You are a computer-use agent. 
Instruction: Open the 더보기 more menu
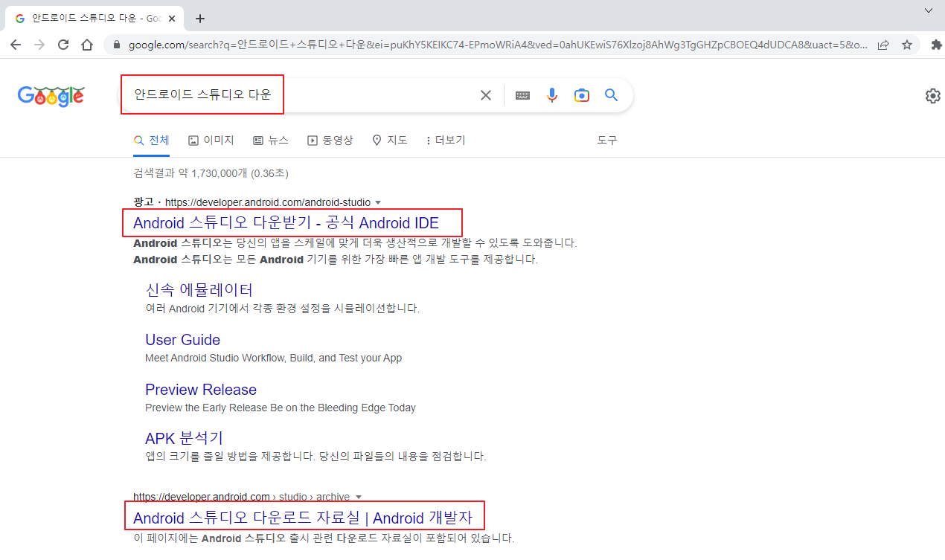[x=445, y=140]
